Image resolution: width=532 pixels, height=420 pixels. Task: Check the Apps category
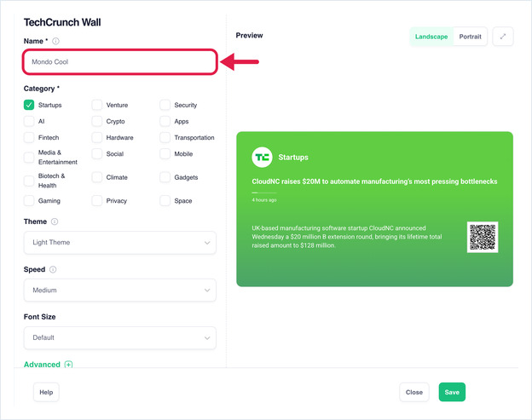(x=165, y=121)
